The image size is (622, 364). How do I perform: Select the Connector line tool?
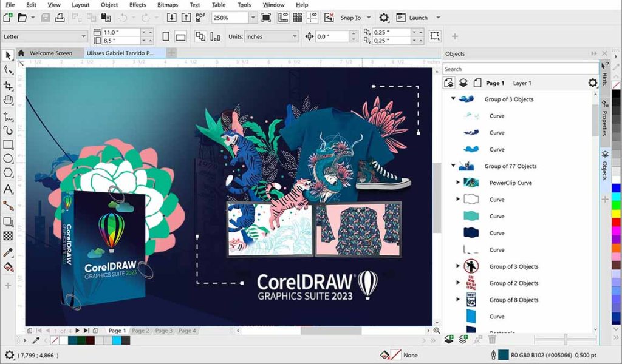(x=8, y=206)
